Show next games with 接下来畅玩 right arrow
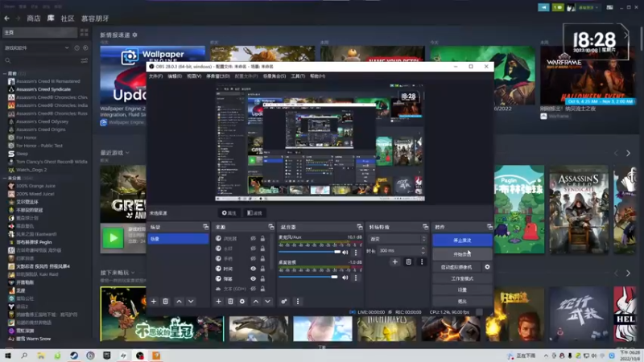The image size is (644, 362). coord(629,273)
